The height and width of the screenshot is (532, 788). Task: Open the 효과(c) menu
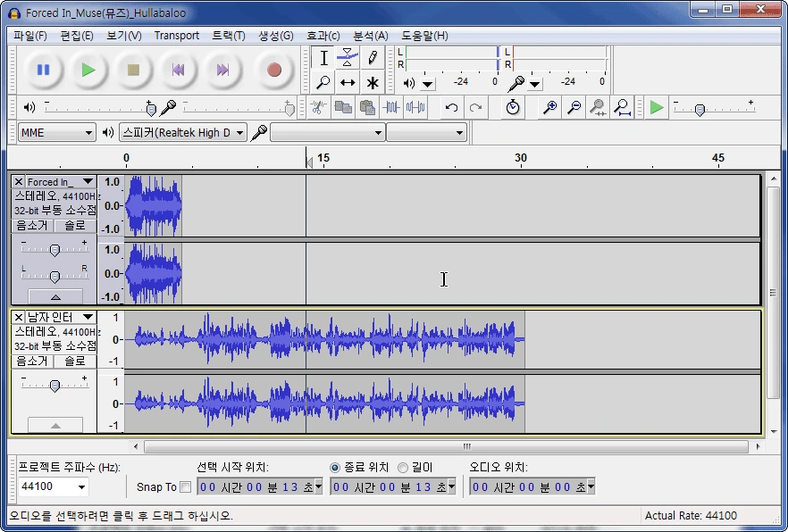click(x=323, y=36)
